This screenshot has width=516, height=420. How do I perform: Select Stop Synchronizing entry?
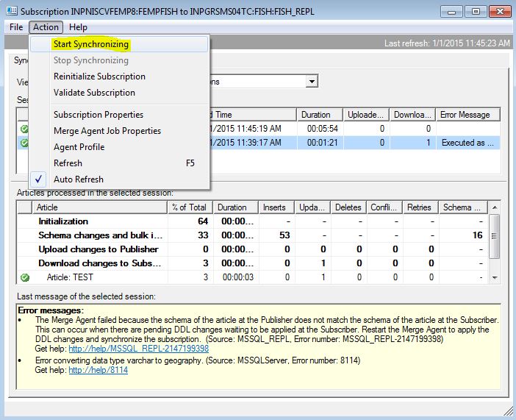click(x=119, y=60)
